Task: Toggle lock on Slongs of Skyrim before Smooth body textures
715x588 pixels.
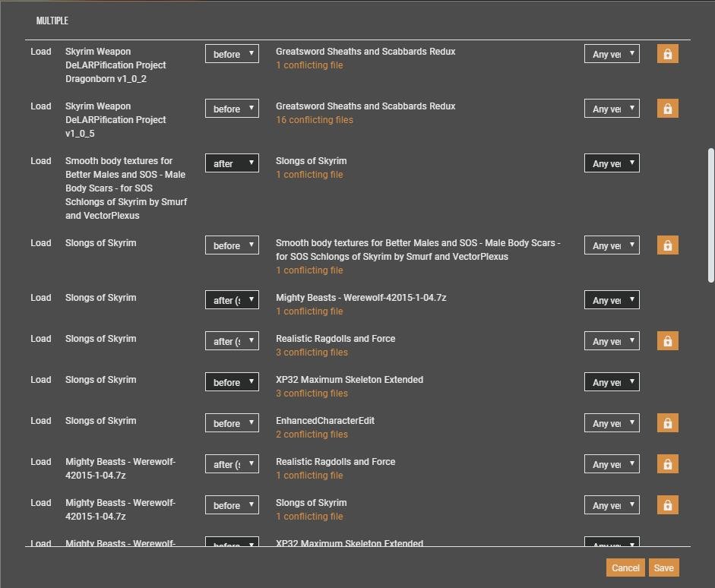Action: click(668, 245)
